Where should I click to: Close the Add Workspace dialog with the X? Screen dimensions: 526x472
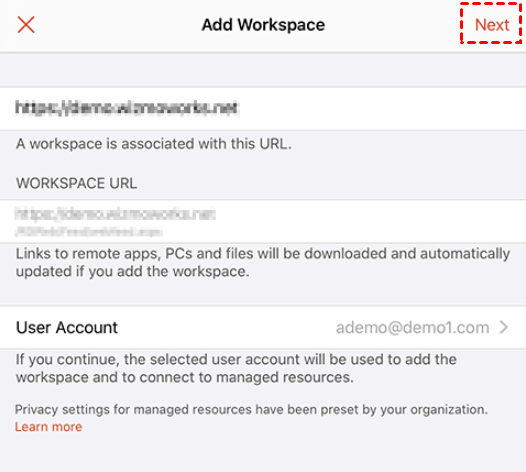coord(26,25)
